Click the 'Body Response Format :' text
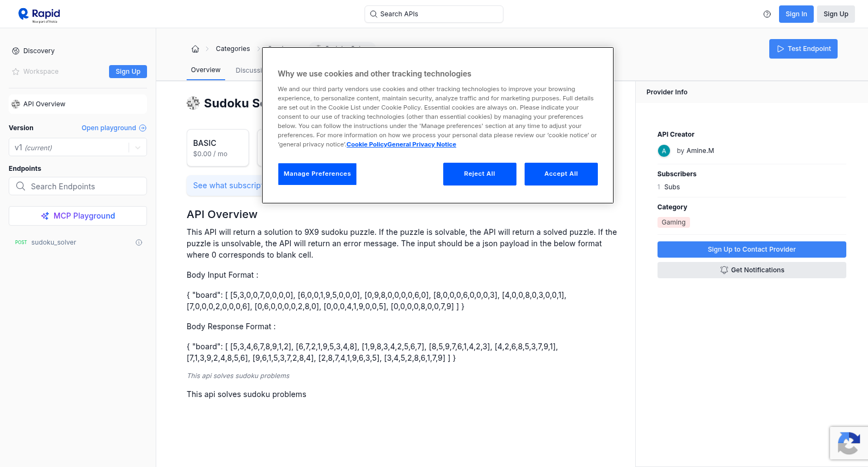The height and width of the screenshot is (467, 868). [231, 327]
